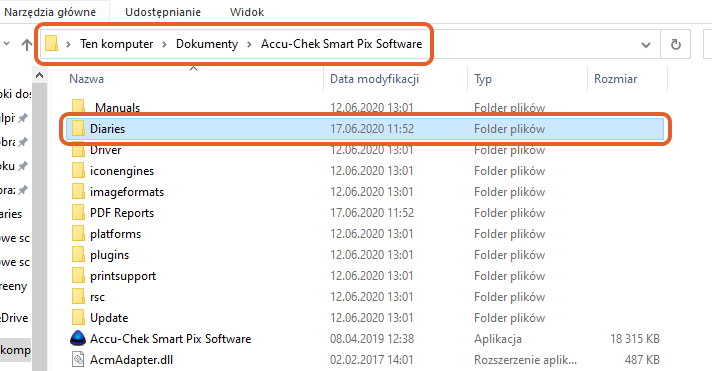
Task: Open the Udostępnianie ribbon tab
Action: pyautogui.click(x=163, y=12)
